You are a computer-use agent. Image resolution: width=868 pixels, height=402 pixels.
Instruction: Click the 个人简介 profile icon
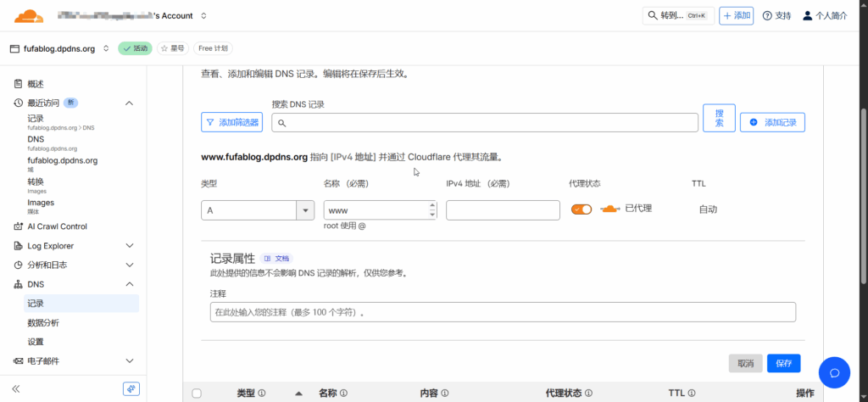(807, 15)
